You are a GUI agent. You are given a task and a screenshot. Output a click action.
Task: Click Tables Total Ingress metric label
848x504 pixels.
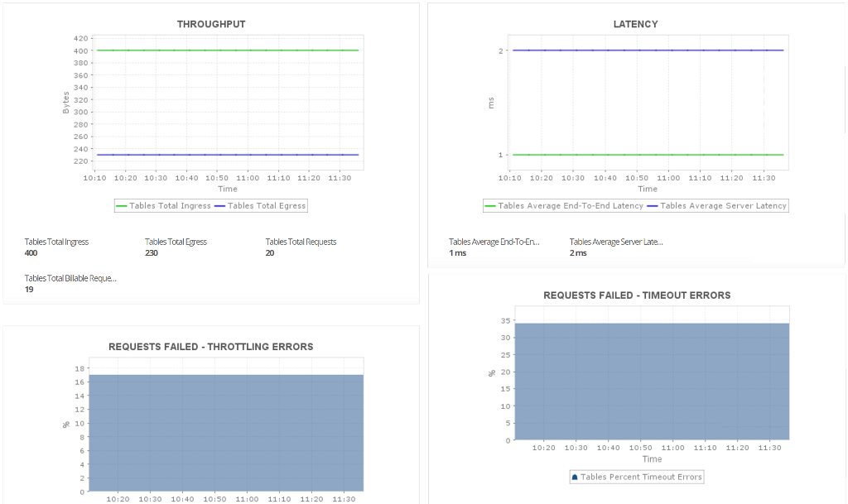(56, 242)
